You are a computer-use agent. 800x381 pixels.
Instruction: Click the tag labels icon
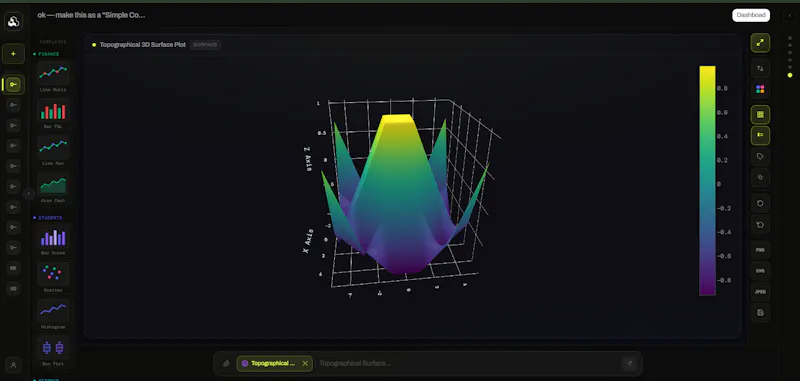(760, 157)
